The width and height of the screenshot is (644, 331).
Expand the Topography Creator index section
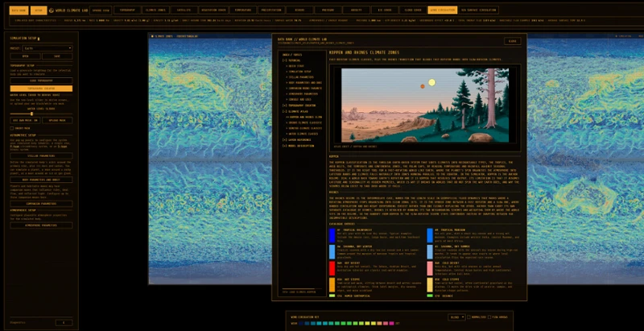coord(299,106)
